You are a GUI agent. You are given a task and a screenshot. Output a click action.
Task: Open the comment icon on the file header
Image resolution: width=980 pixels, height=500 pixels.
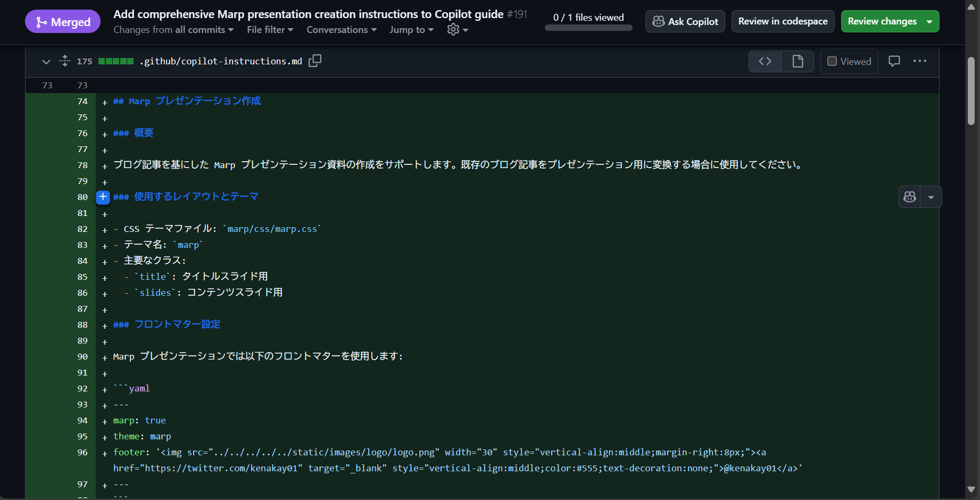pyautogui.click(x=894, y=61)
